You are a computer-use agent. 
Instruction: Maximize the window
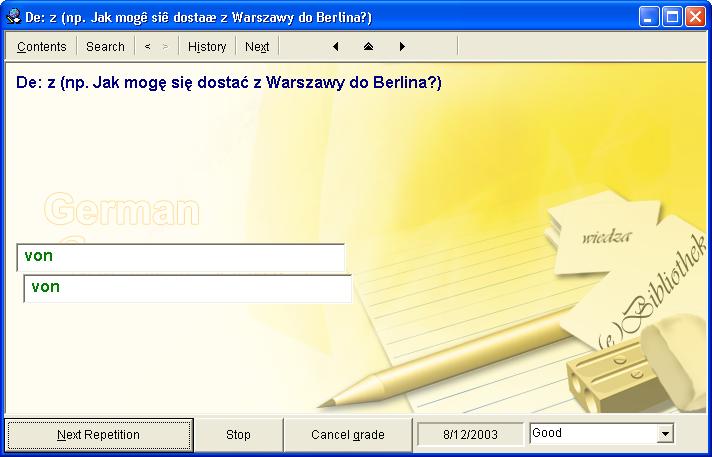click(672, 16)
